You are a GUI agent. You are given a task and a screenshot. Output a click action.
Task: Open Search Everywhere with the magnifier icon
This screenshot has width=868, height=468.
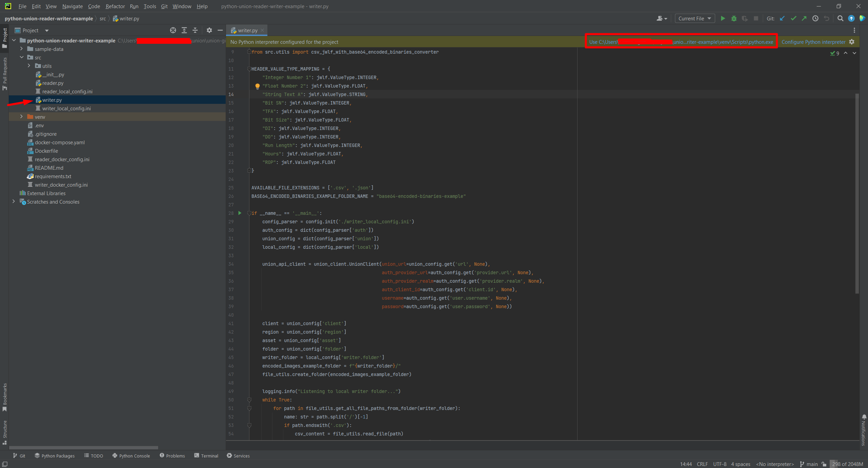841,18
